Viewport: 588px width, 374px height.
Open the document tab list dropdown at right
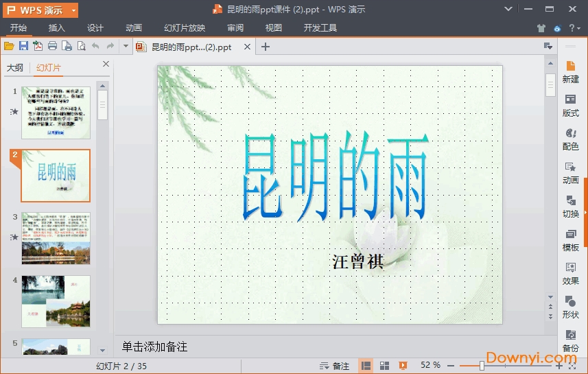click(x=548, y=46)
